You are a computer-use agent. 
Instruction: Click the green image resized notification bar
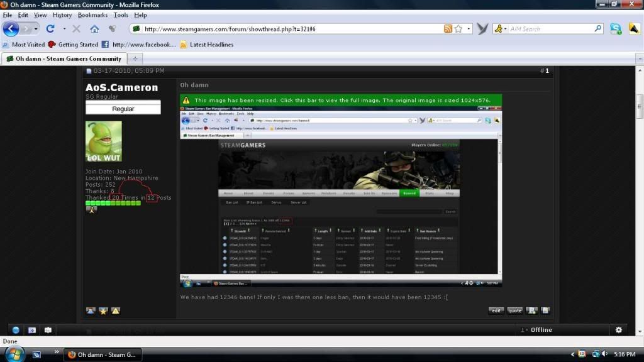[x=341, y=100]
